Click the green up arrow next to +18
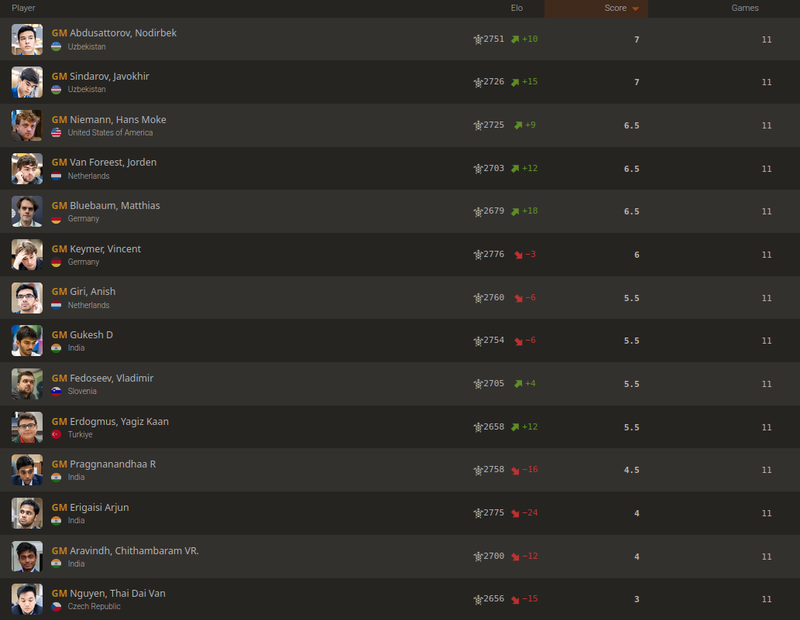 point(516,212)
